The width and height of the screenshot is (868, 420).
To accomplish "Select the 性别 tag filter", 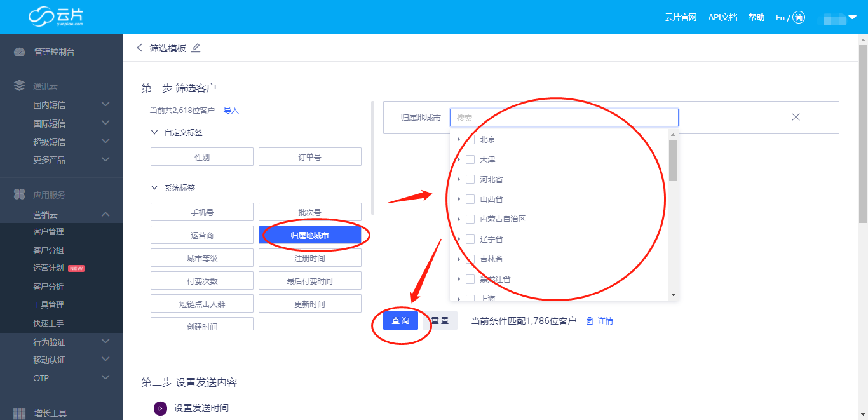I will [202, 157].
